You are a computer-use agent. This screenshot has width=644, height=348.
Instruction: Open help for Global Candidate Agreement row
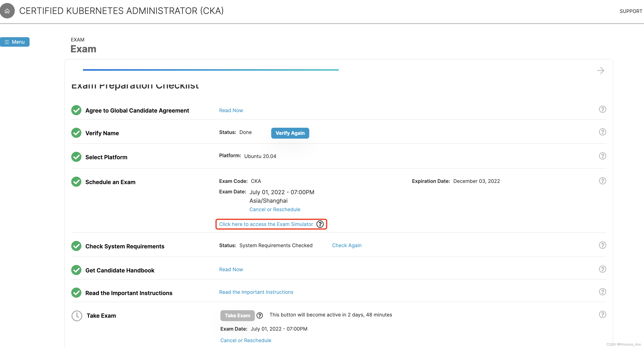(602, 109)
